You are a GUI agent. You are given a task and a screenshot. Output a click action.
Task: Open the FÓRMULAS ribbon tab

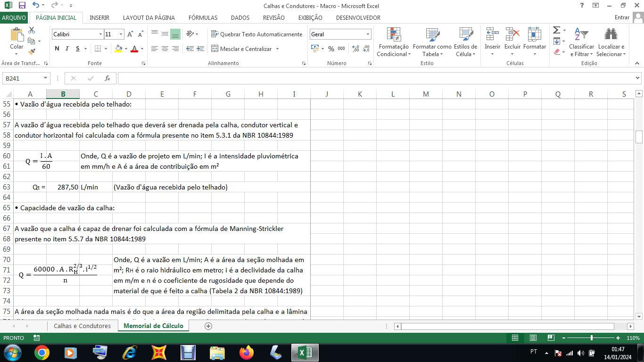pyautogui.click(x=203, y=17)
